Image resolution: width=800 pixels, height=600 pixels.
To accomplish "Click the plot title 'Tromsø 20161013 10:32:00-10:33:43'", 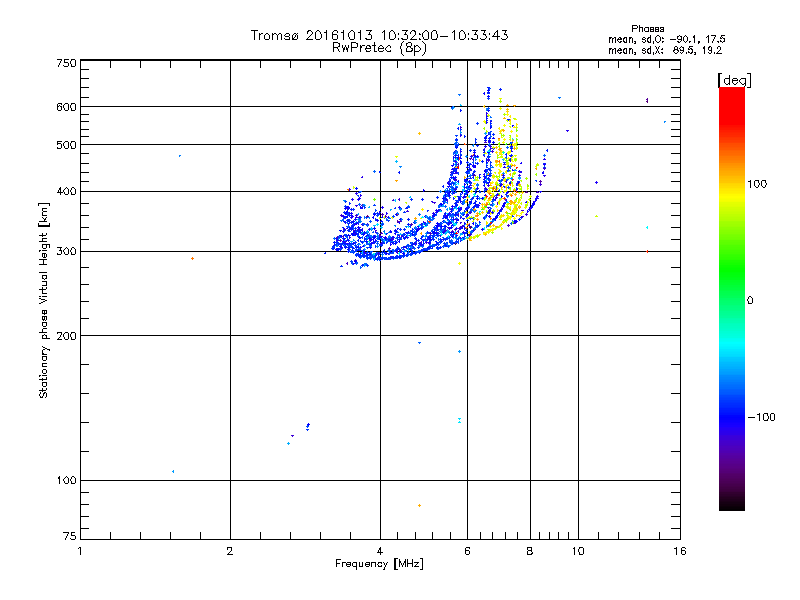I will click(379, 35).
